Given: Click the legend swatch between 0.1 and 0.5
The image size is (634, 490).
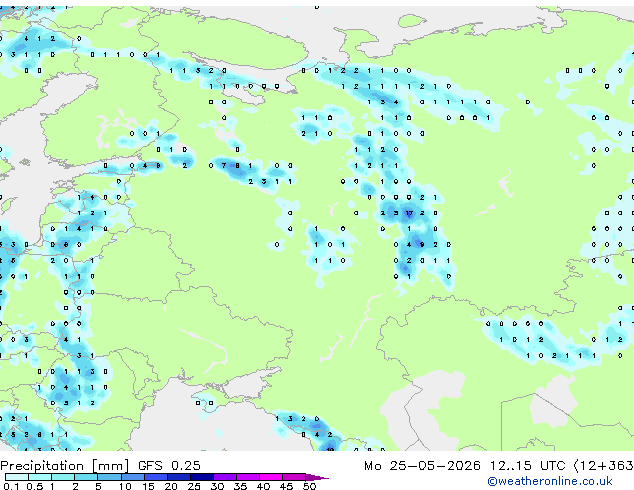Looking at the screenshot, I should pos(17,477).
